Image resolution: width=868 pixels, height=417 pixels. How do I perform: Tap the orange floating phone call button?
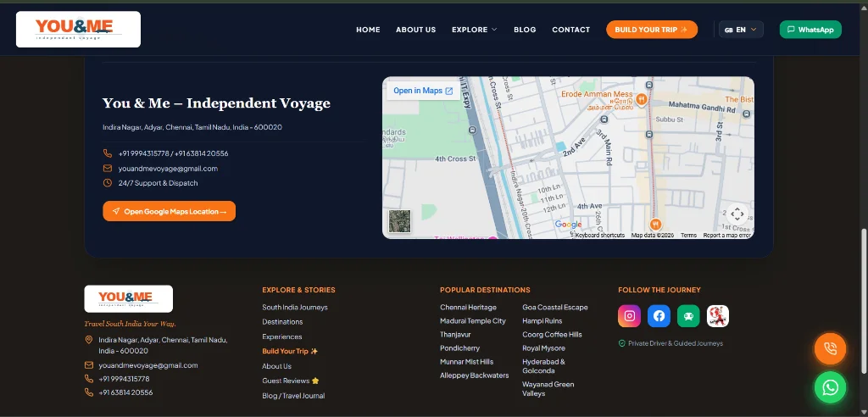830,348
